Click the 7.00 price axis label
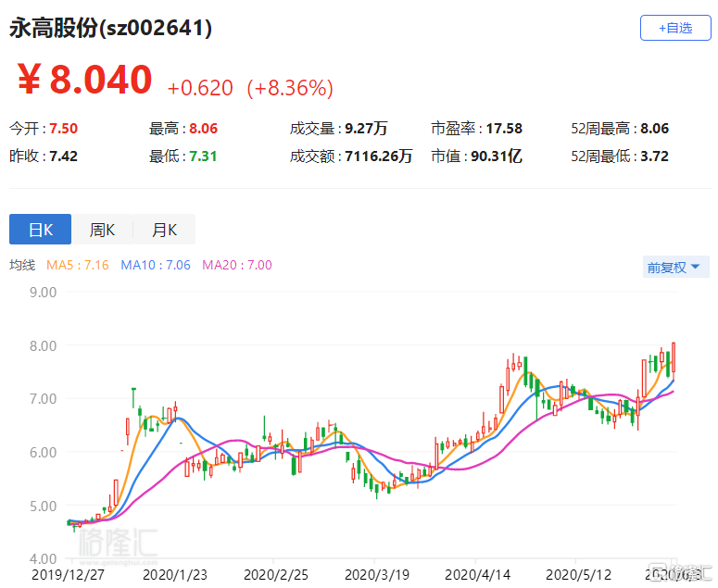The width and height of the screenshot is (718, 588). click(43, 399)
